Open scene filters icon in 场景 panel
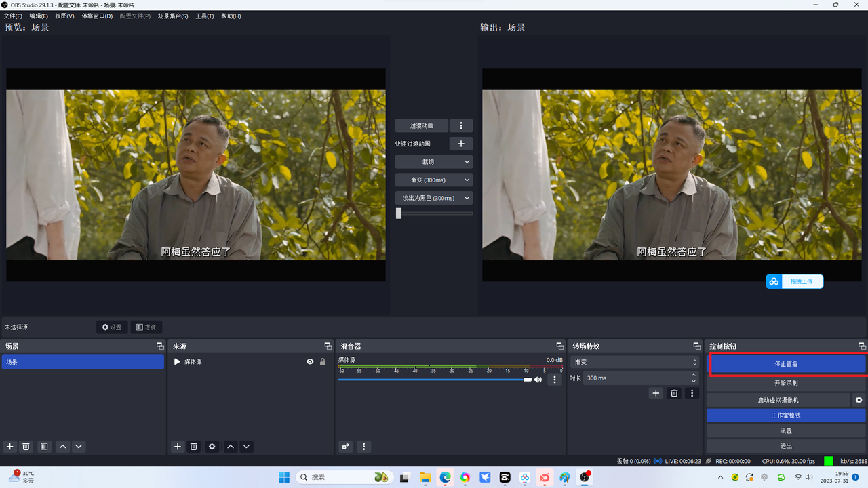The image size is (868, 488). point(44,447)
